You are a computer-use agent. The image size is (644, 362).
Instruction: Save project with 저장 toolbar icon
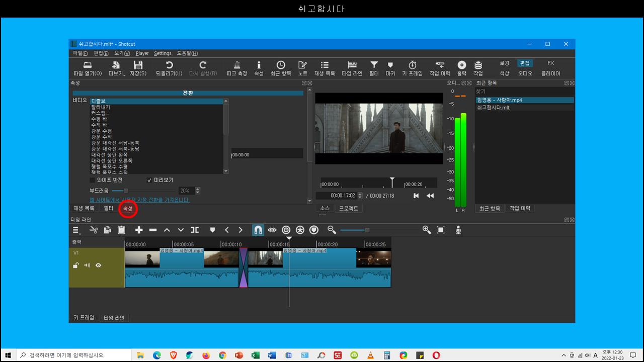(138, 69)
